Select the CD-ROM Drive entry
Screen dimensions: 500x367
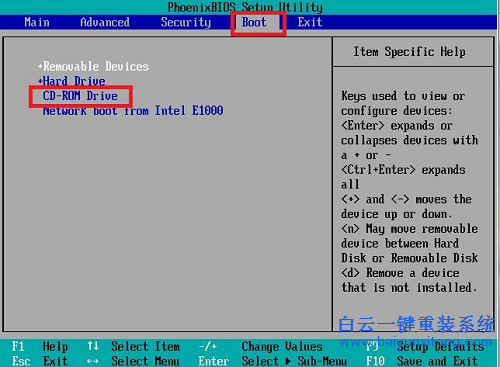tap(80, 96)
